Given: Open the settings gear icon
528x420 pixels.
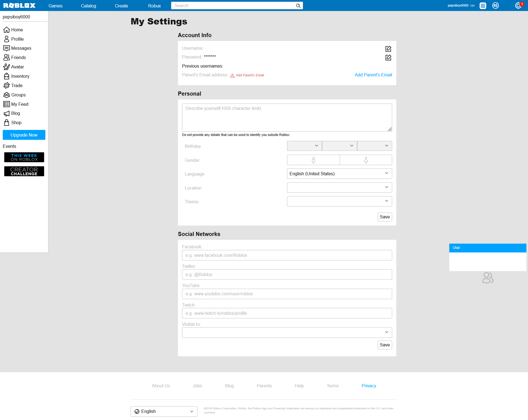Looking at the screenshot, I should click(x=518, y=5).
